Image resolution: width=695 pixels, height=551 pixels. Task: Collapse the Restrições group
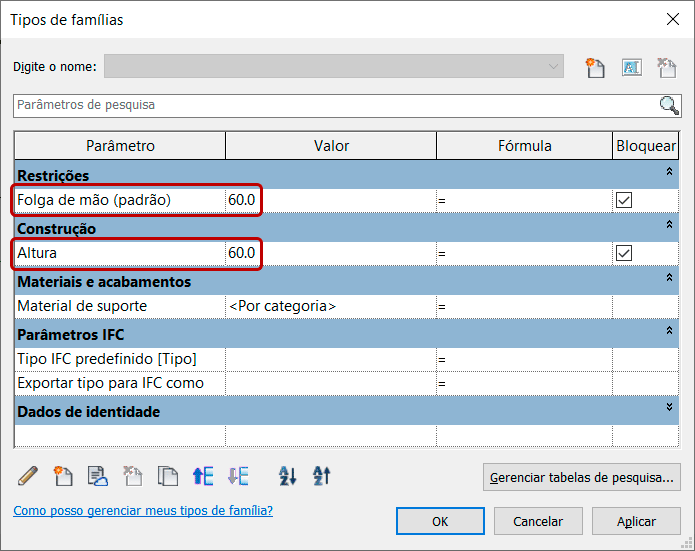pos(669,174)
